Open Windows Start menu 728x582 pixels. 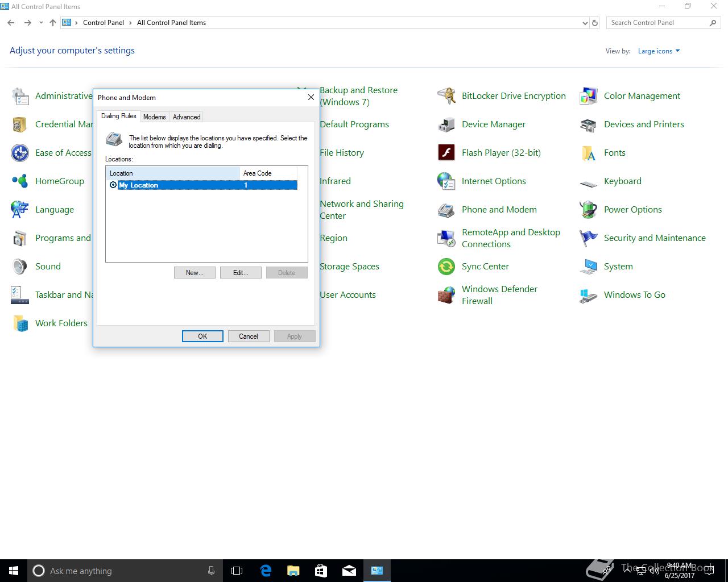tap(14, 571)
